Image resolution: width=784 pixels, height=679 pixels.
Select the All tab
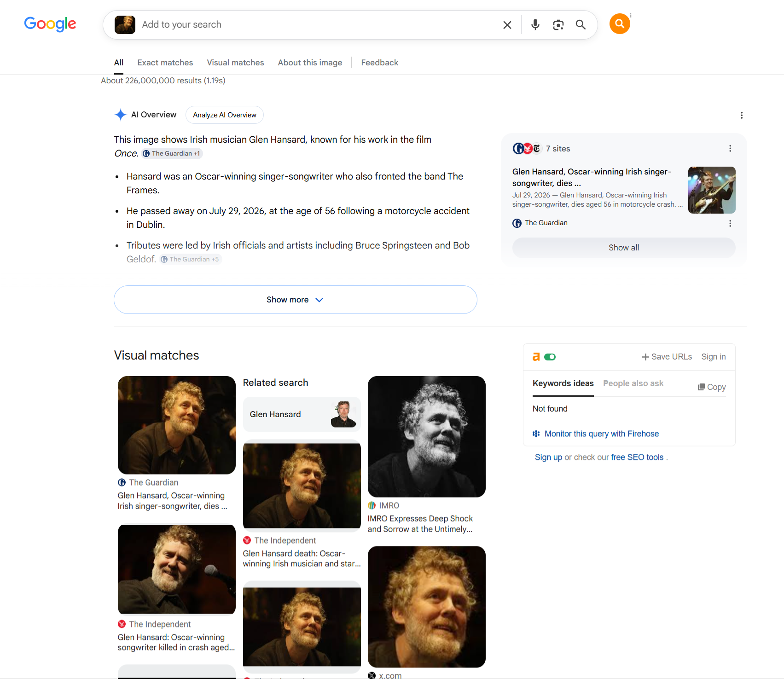coord(119,63)
